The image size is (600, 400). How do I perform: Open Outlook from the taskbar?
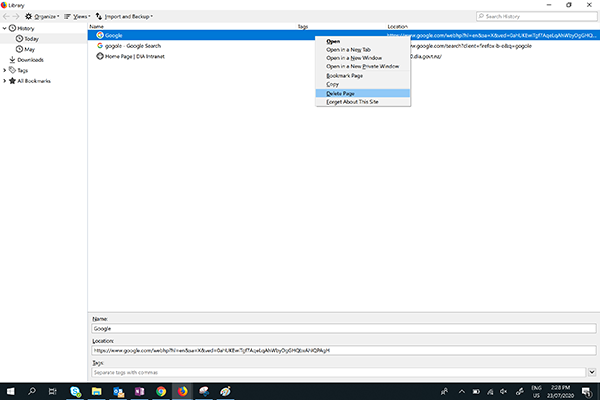[x=118, y=391]
